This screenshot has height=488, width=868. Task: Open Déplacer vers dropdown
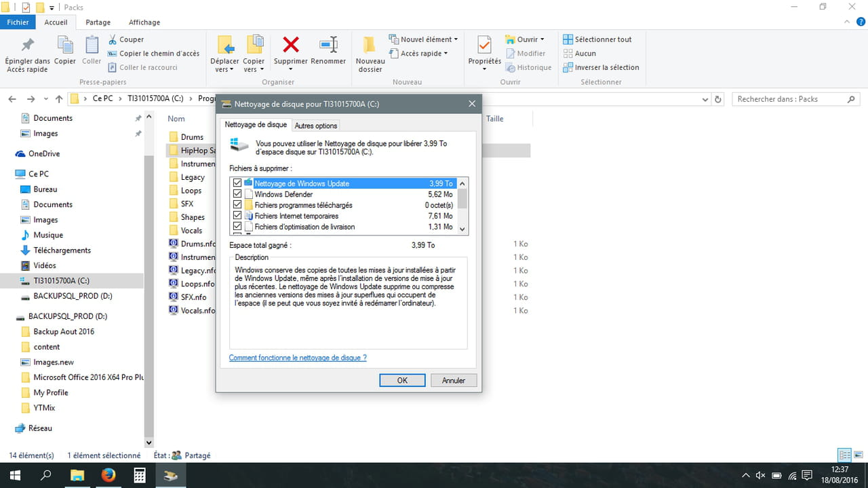(x=224, y=69)
